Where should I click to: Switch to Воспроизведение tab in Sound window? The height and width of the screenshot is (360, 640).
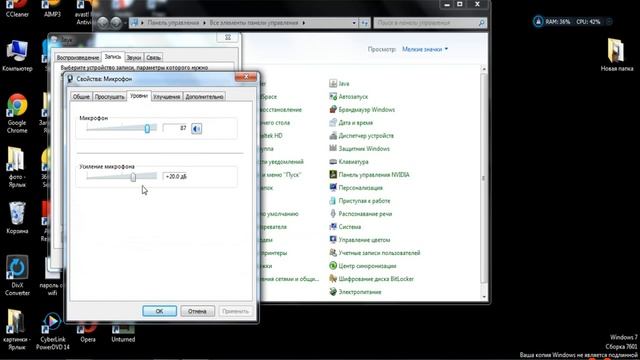pyautogui.click(x=78, y=58)
